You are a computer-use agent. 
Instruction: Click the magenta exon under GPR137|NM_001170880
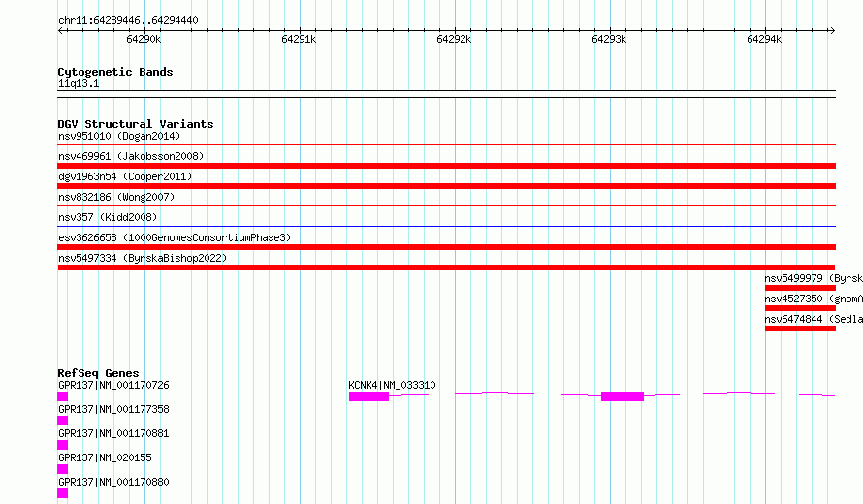[x=63, y=493]
